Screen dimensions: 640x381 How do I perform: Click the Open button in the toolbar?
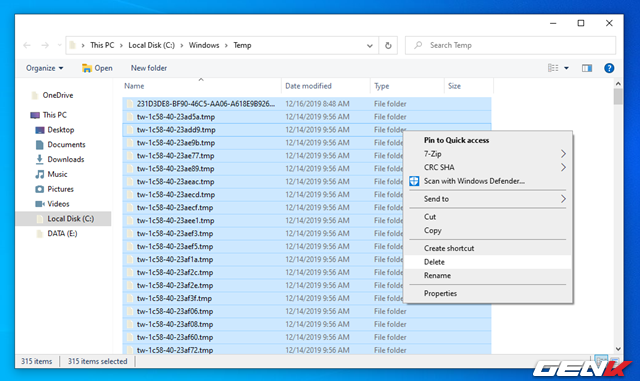point(97,68)
